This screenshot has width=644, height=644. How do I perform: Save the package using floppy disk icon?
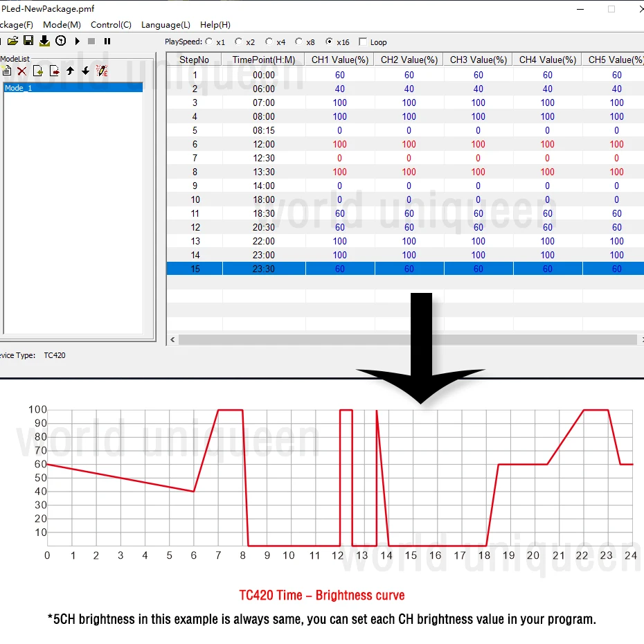click(28, 41)
